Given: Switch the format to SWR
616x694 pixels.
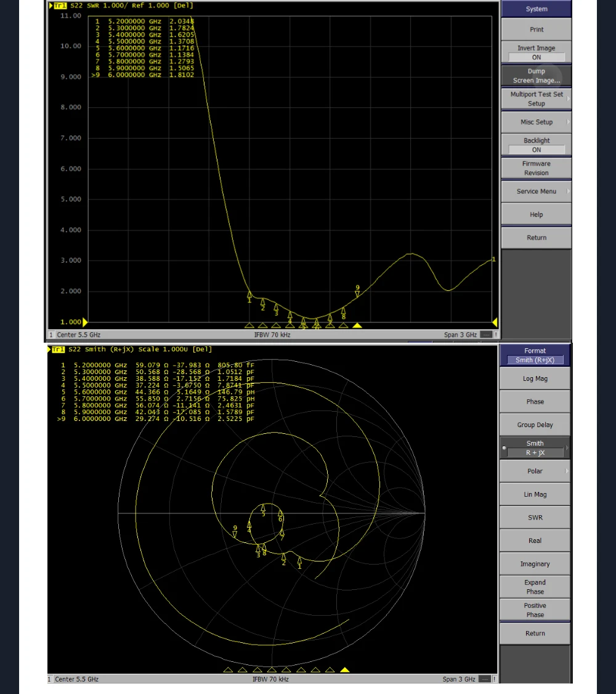Looking at the screenshot, I should [535, 517].
